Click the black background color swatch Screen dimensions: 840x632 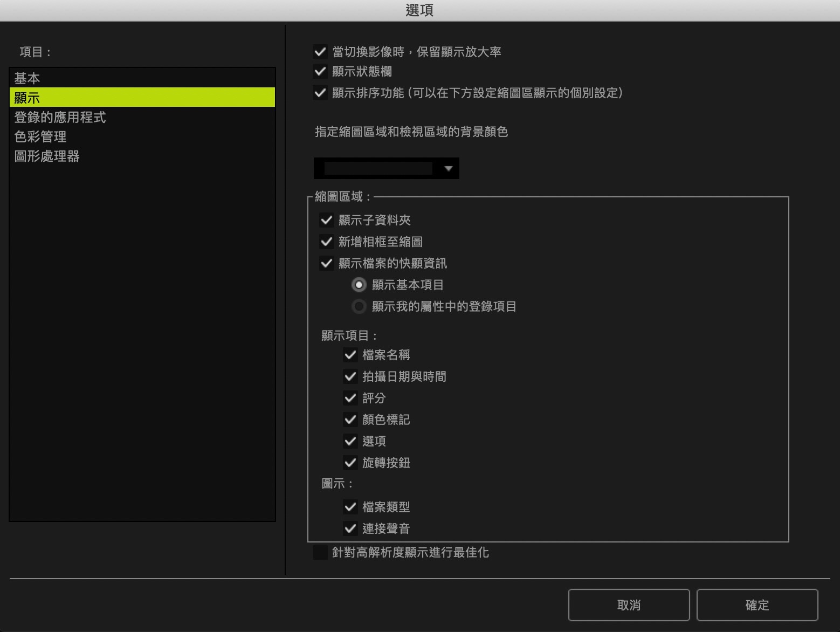[x=378, y=168]
